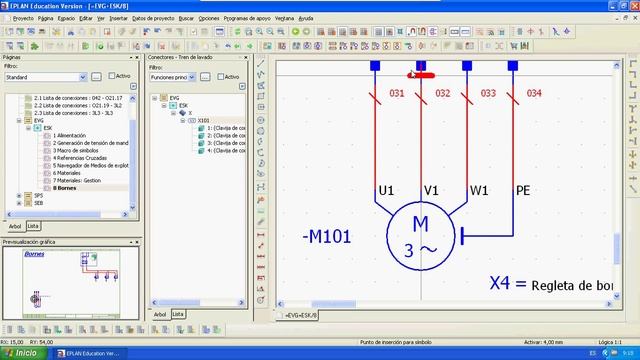This screenshot has width=640, height=360.
Task: Click the green refresh arrows icon
Action: [237, 31]
